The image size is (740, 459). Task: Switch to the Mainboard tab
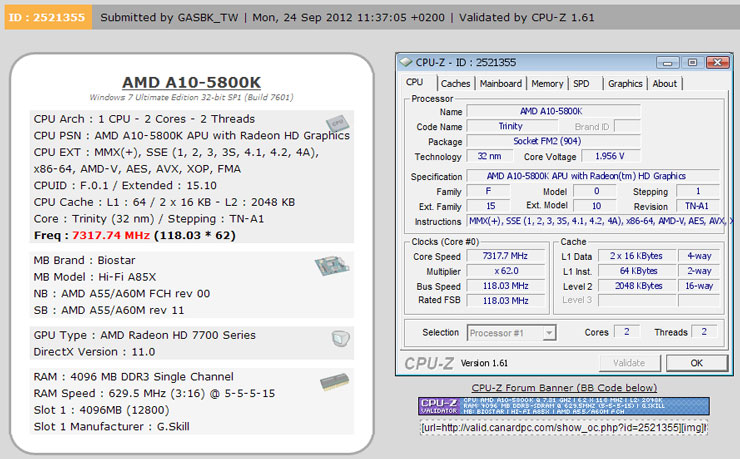[x=501, y=83]
